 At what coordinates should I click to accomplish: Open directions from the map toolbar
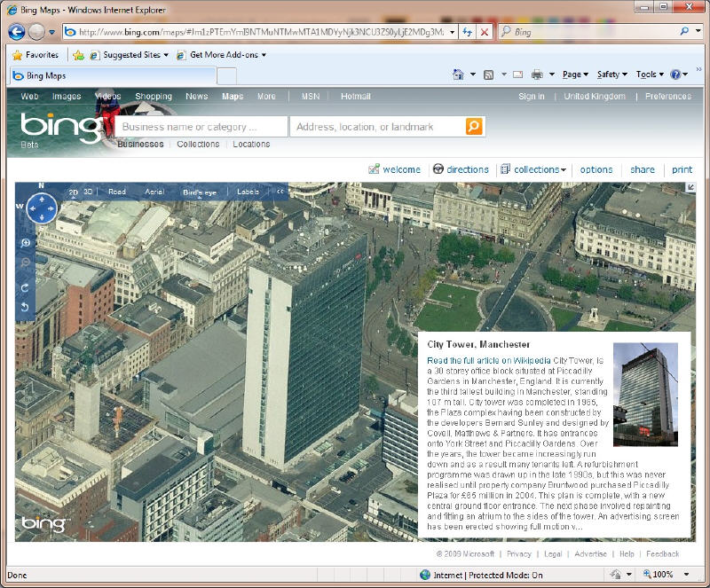461,169
